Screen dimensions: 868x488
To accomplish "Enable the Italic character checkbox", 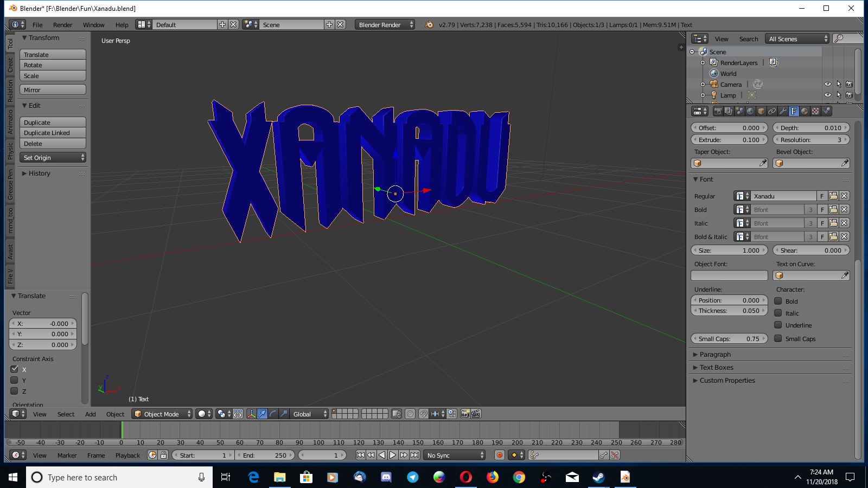I will 778,313.
